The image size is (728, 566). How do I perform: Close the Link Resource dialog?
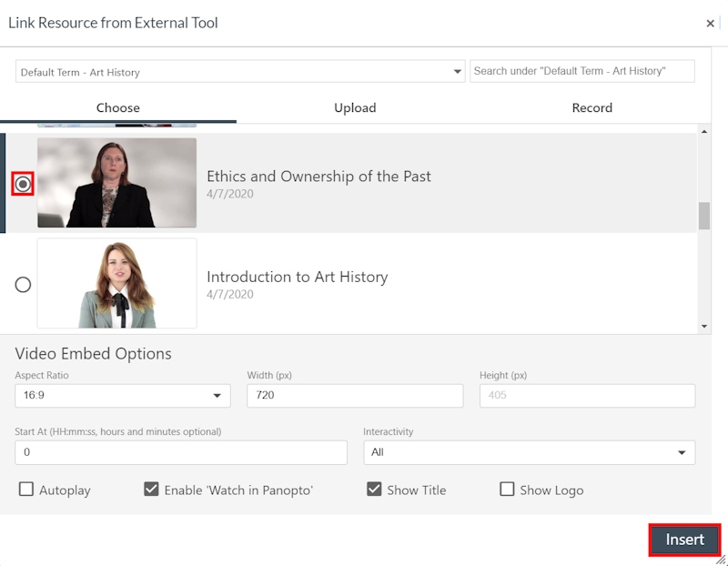[710, 23]
